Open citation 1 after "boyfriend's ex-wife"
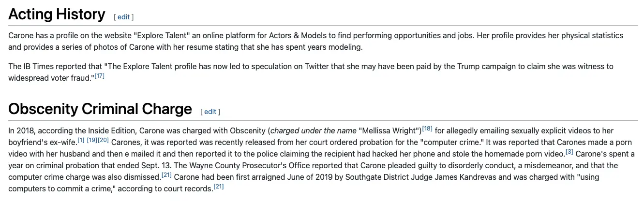 pyautogui.click(x=81, y=140)
